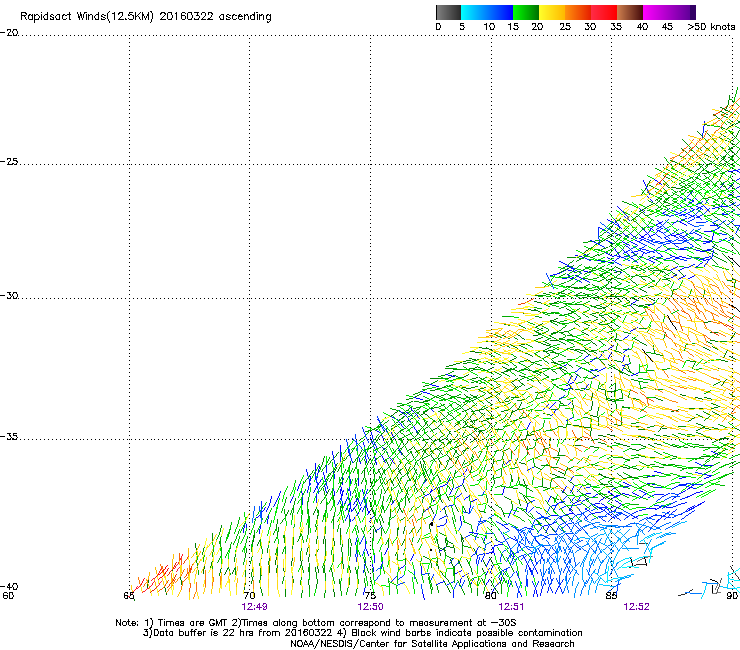Click the '-20' latitude axis label
The width and height of the screenshot is (740, 650).
pyautogui.click(x=9, y=33)
